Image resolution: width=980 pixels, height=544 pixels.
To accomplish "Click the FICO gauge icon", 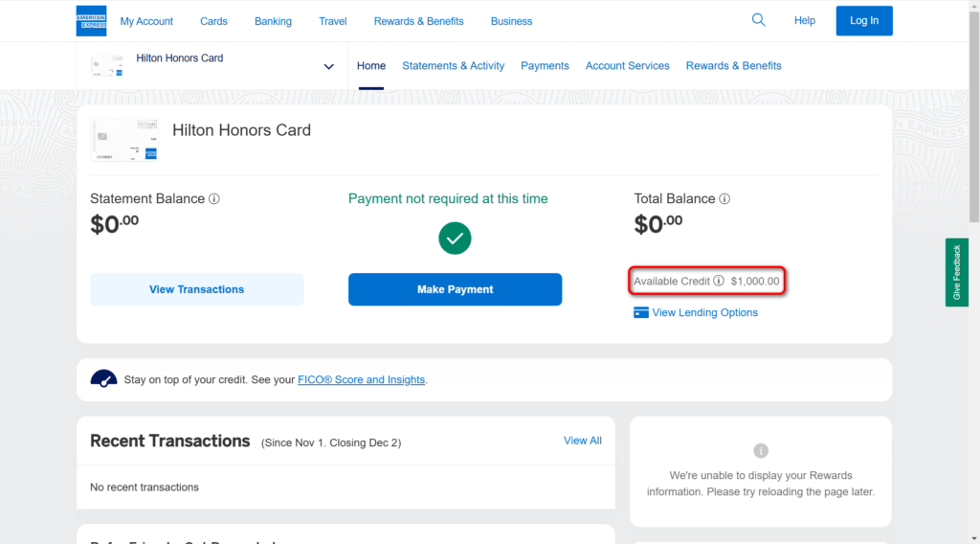I will coord(103,379).
